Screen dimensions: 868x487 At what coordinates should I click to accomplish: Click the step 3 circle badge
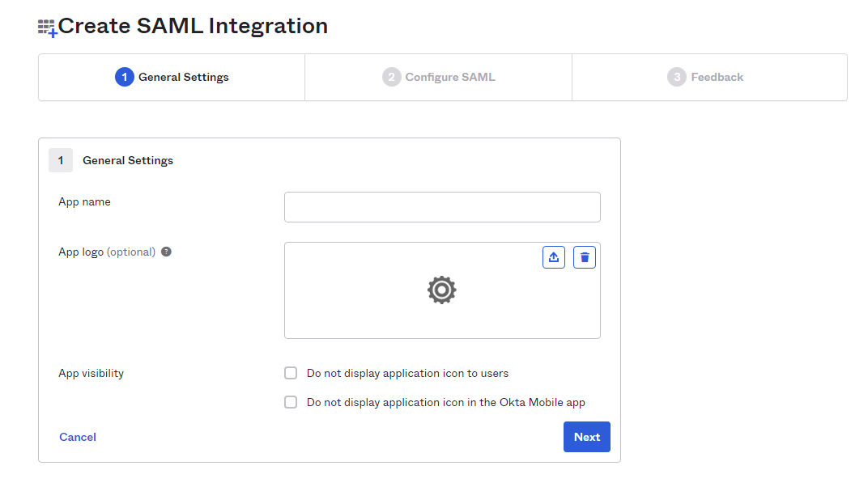(x=677, y=77)
